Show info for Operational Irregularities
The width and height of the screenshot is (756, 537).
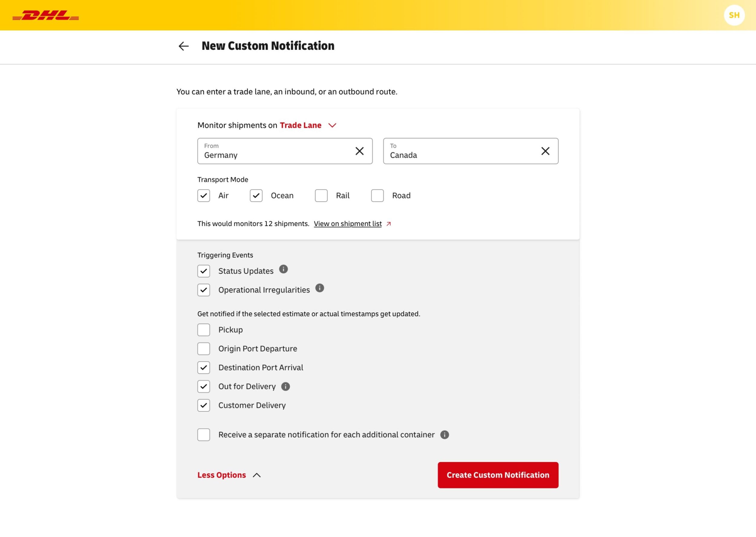point(319,288)
